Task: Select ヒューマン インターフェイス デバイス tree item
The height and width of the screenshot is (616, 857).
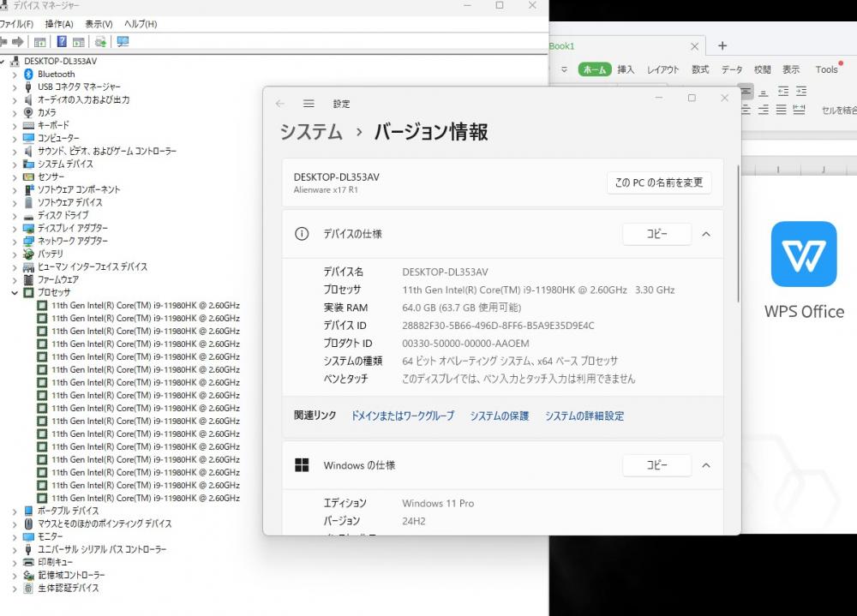Action: 93,266
